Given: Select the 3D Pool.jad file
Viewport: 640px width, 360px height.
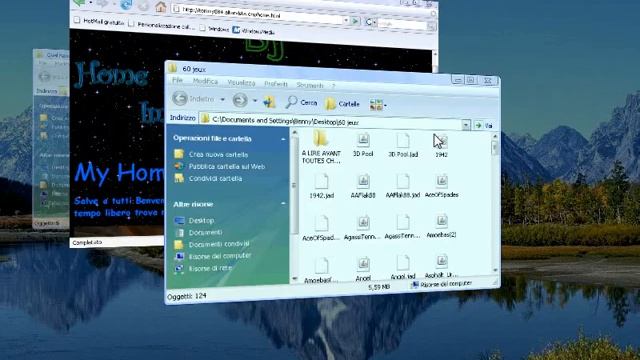Looking at the screenshot, I should click(x=402, y=145).
